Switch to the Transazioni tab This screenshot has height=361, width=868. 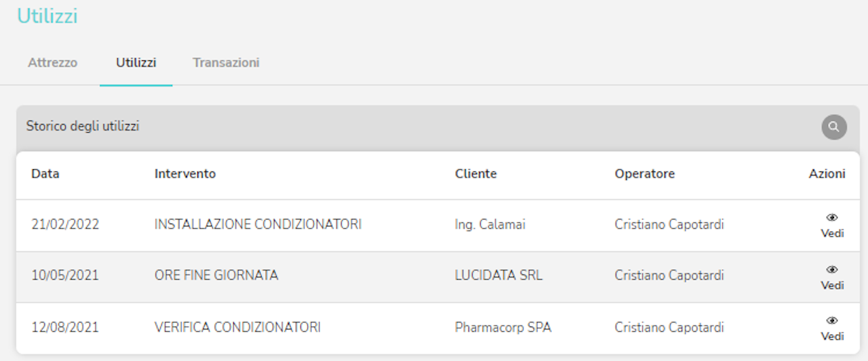point(226,63)
